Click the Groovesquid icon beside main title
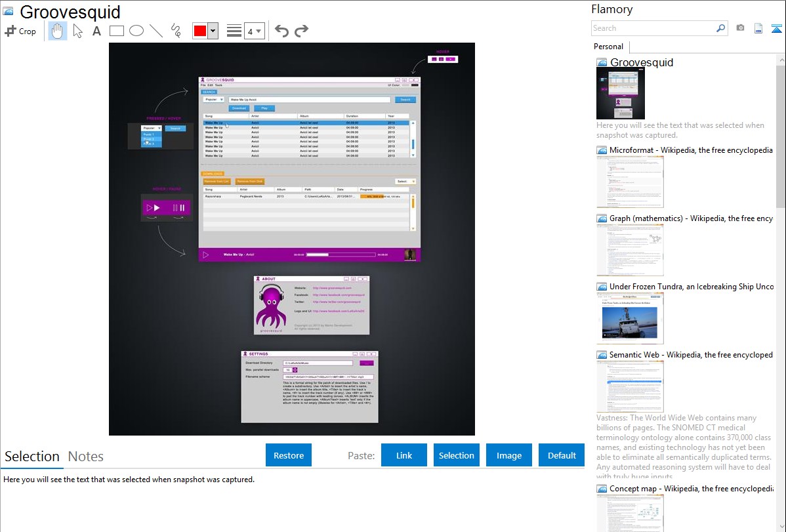 pyautogui.click(x=8, y=11)
